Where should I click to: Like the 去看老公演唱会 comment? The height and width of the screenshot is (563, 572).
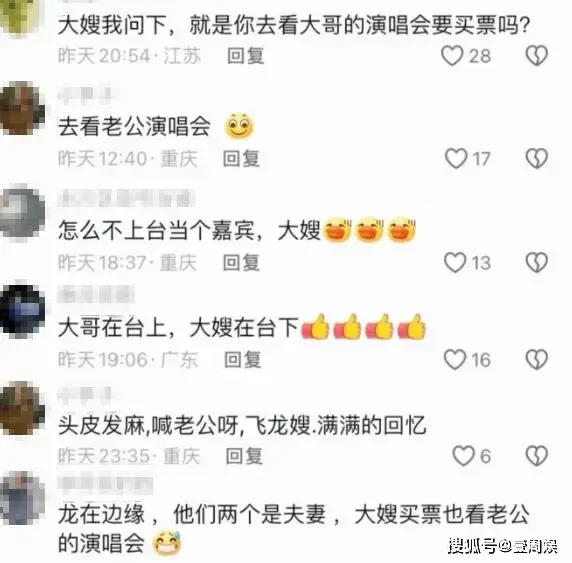[x=456, y=159]
